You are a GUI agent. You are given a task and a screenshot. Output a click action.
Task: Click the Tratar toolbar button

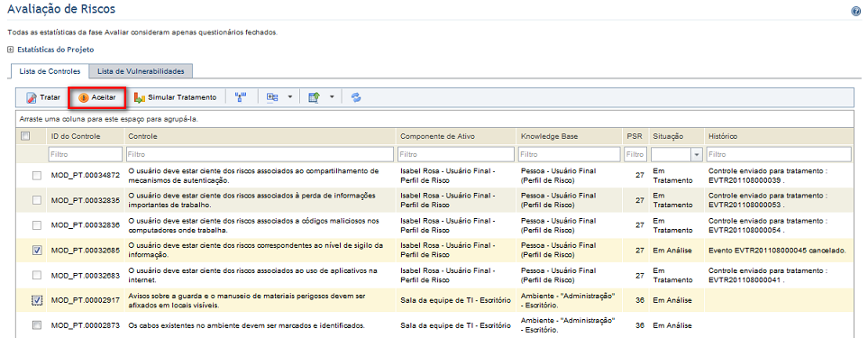(43, 98)
